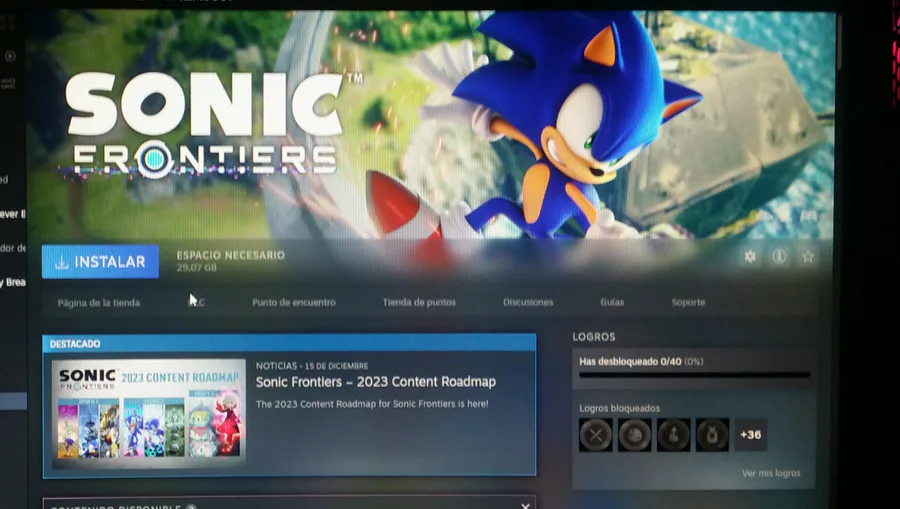Open the DLC link under the cursor
This screenshot has height=509, width=900.
(x=197, y=302)
